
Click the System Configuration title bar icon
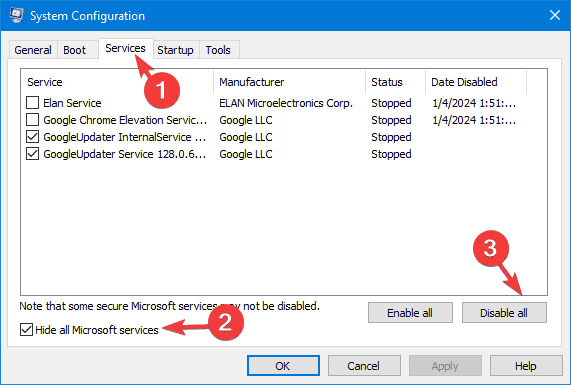point(16,15)
